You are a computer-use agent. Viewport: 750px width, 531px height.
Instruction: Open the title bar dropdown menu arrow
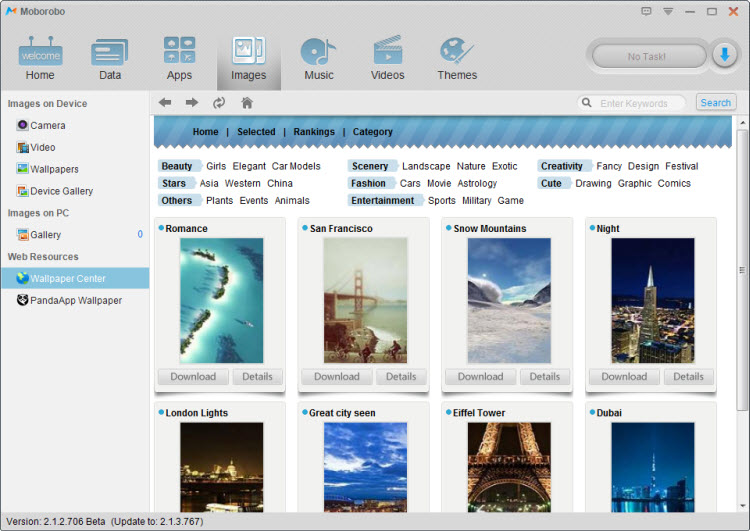pos(668,11)
